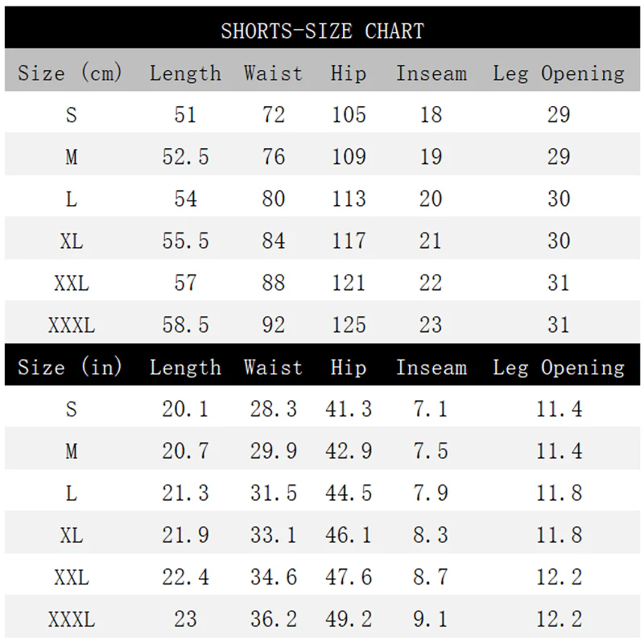Select the hip value 49.2

tap(349, 619)
